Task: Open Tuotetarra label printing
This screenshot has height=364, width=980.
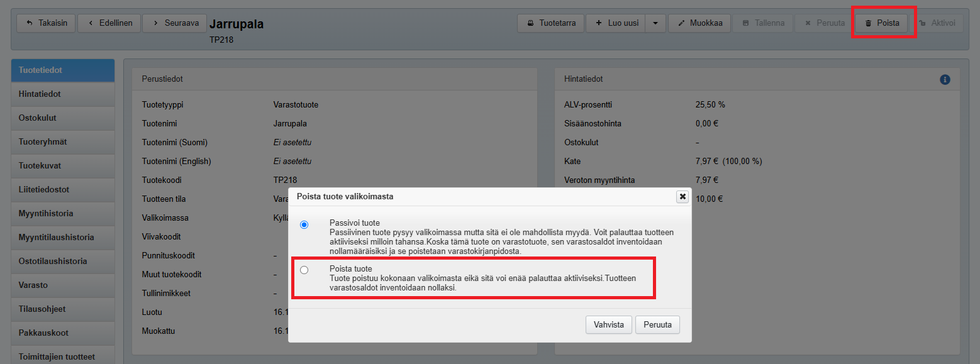Action: click(x=551, y=23)
